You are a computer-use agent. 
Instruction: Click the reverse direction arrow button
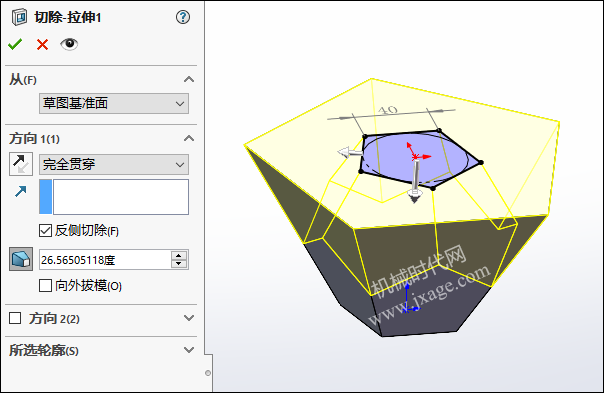click(x=21, y=164)
